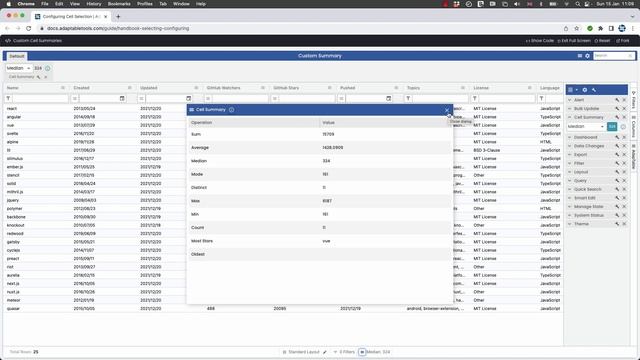The height and width of the screenshot is (360, 640).
Task: Open the Chrome File menu
Action: click(44, 4)
